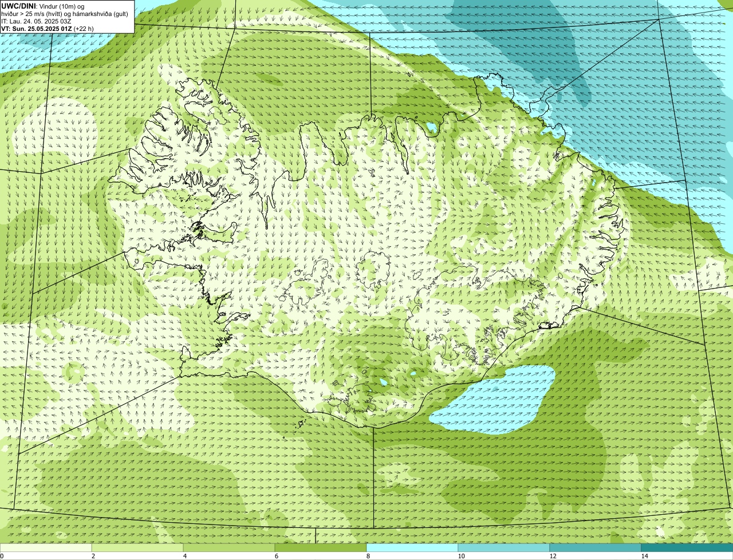The height and width of the screenshot is (560, 733).
Task: Select the light cyan 8–10 m/s legend segment
Action: (x=412, y=547)
